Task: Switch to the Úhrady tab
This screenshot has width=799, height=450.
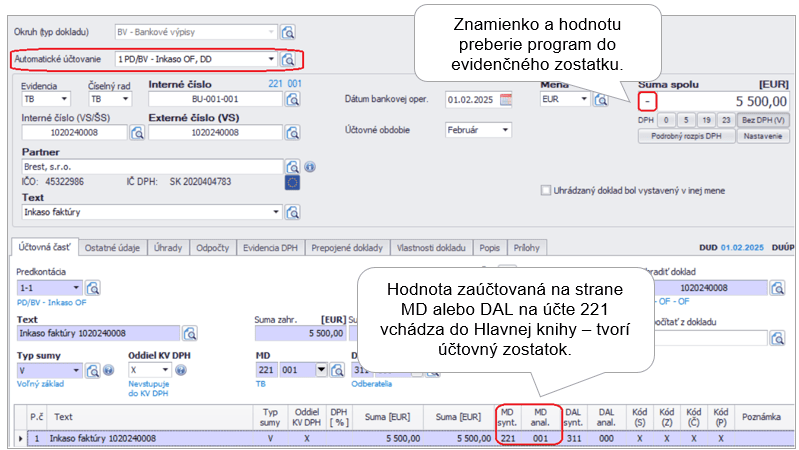Action: [x=167, y=247]
